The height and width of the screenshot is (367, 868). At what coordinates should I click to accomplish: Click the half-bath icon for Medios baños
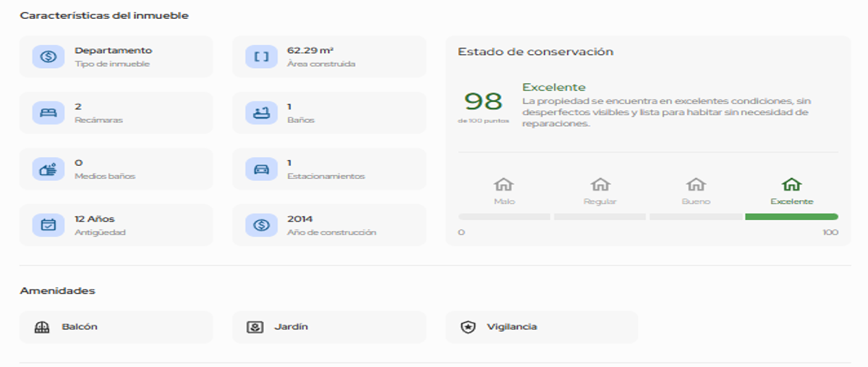pyautogui.click(x=48, y=169)
